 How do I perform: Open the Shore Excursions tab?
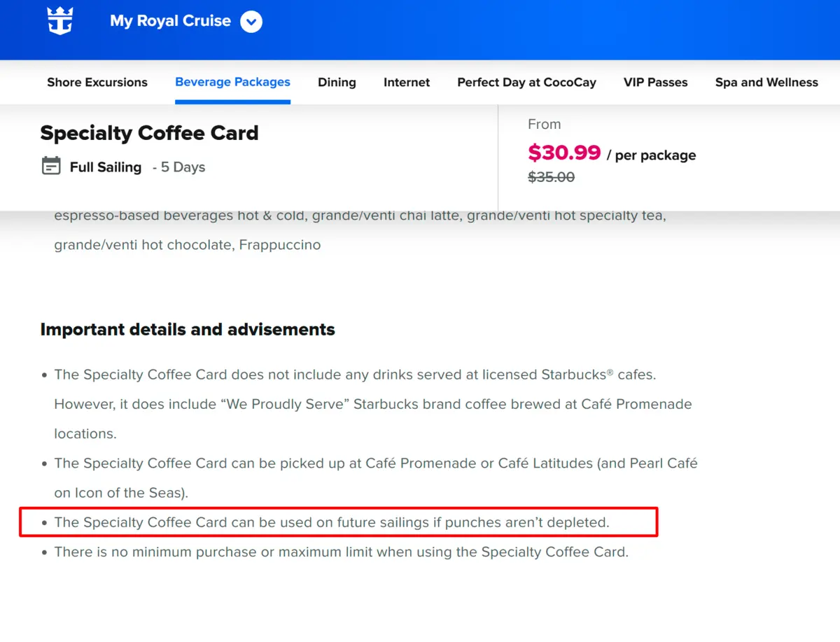click(97, 83)
